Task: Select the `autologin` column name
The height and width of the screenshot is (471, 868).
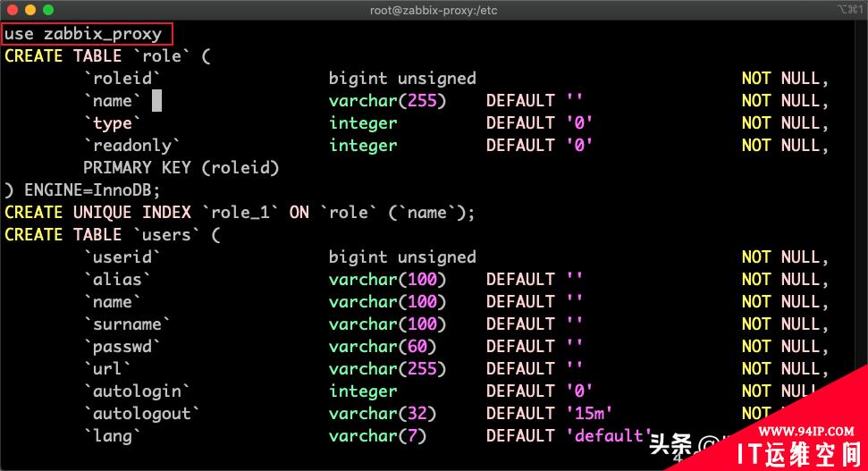Action: 137,391
